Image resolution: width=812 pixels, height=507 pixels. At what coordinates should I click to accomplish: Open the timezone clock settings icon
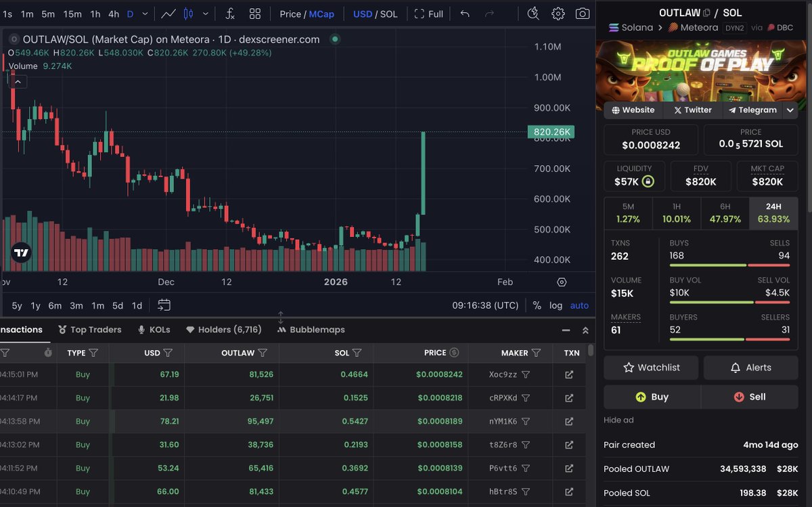tap(533, 14)
